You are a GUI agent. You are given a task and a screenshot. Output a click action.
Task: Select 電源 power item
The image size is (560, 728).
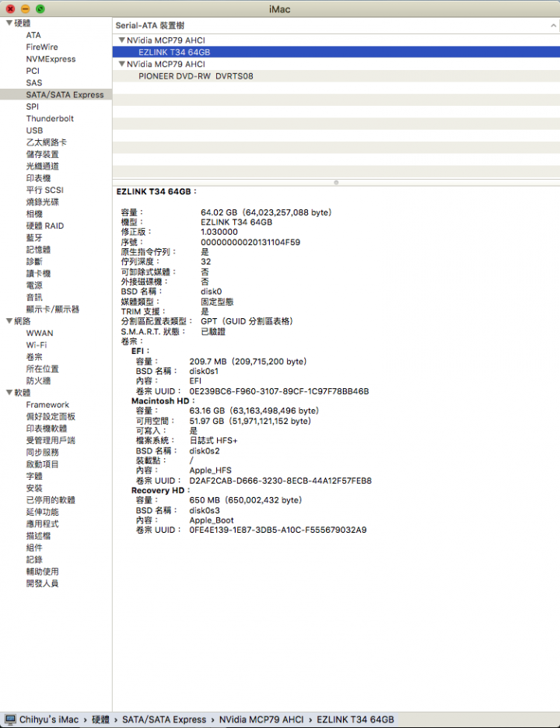pos(34,285)
